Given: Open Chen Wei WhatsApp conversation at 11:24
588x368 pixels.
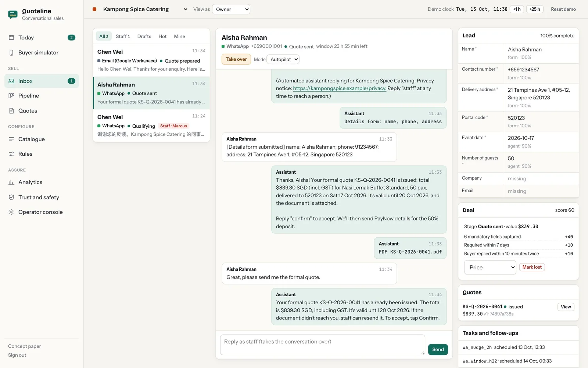Looking at the screenshot, I should coord(151,125).
